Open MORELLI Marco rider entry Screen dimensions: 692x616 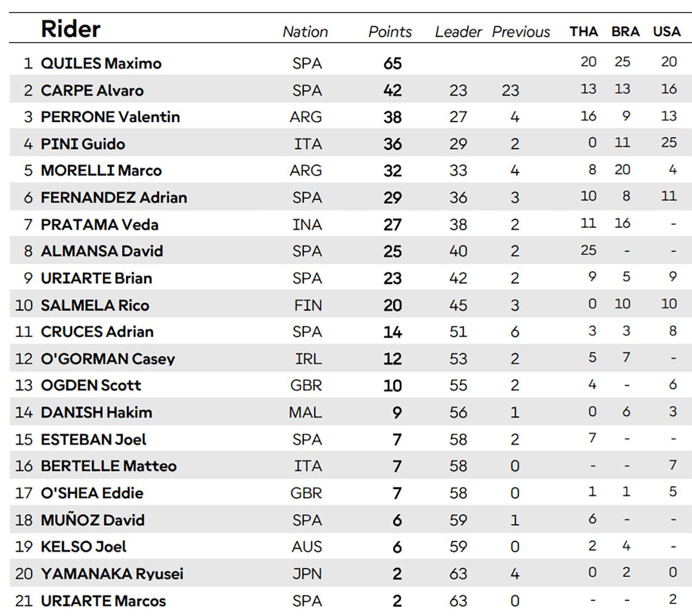(101, 171)
